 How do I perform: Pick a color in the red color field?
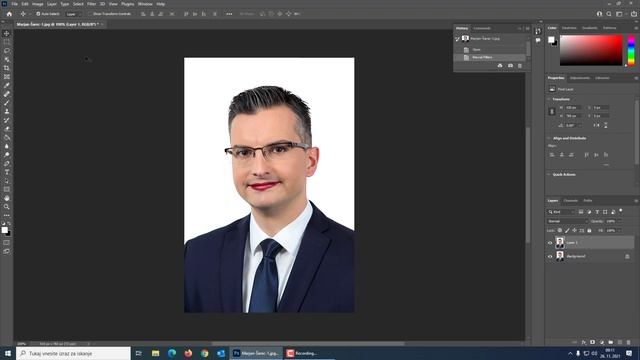pos(591,50)
